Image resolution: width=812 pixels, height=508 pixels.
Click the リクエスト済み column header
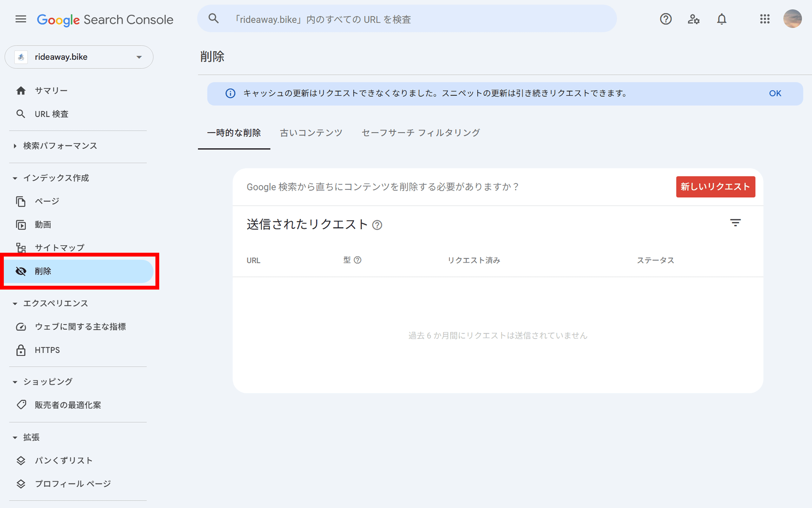(474, 260)
